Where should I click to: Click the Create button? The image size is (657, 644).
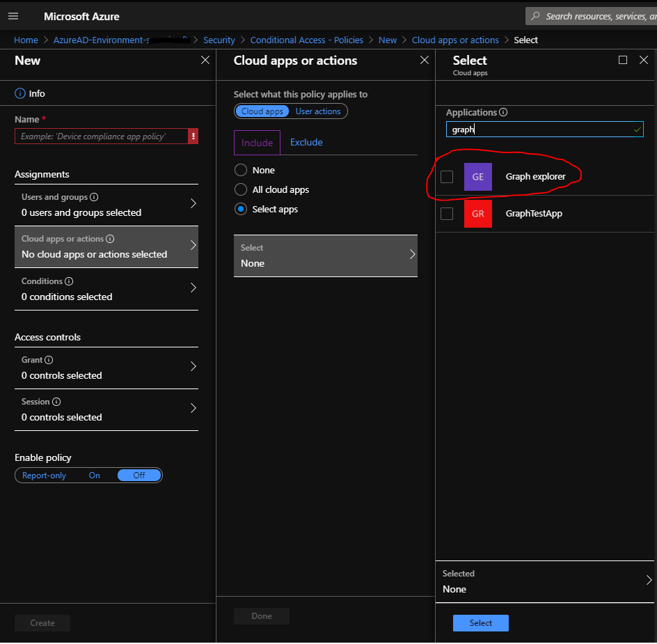42,622
